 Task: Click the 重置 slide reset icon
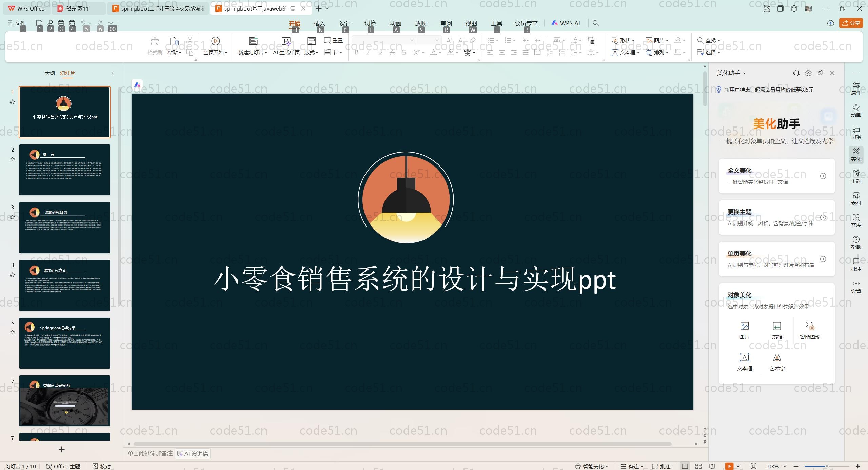pos(333,40)
